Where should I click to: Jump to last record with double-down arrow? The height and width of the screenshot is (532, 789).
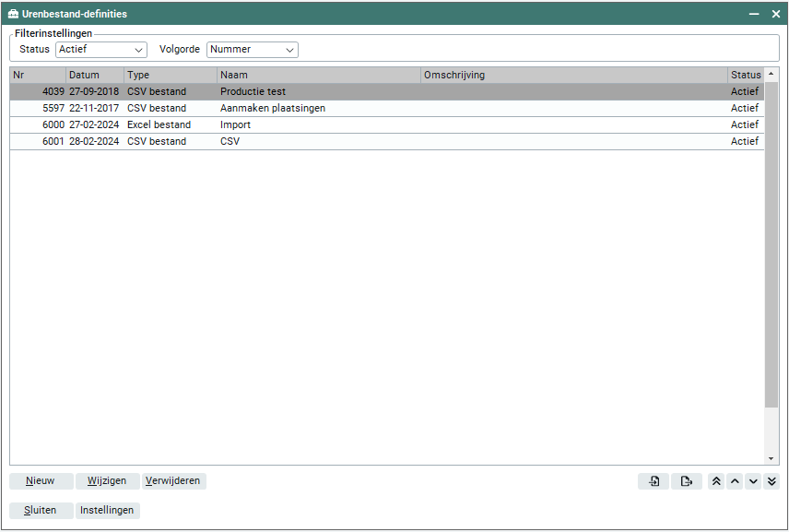771,481
